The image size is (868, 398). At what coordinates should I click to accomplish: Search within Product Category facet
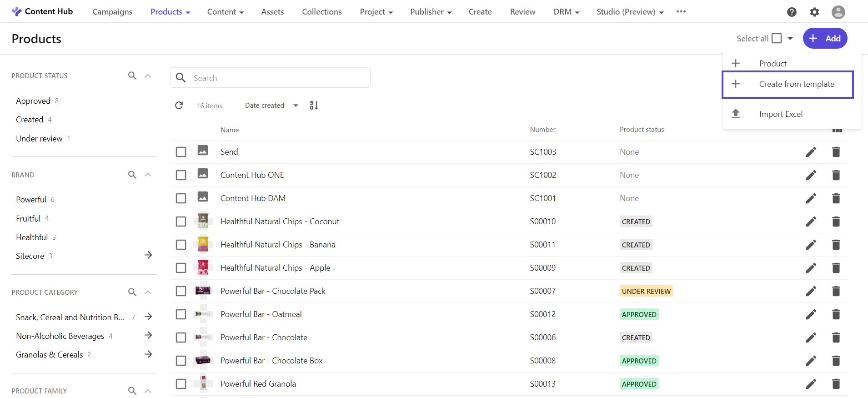(132, 292)
